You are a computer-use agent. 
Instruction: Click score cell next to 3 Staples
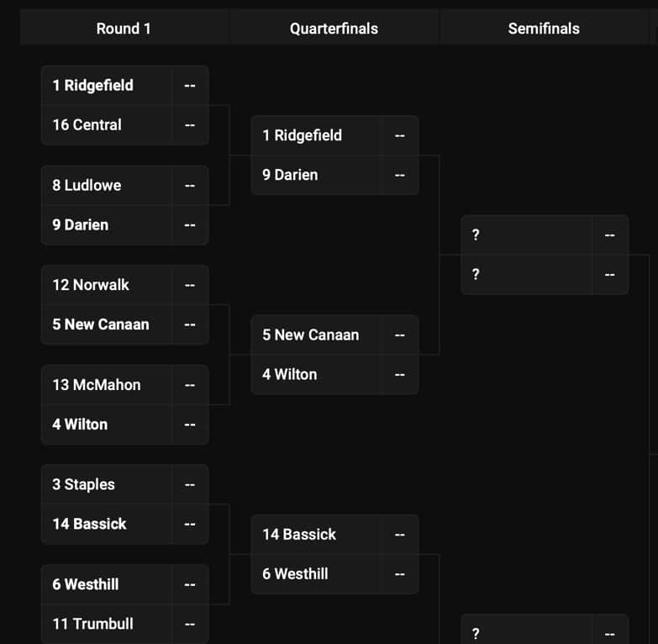tap(190, 484)
